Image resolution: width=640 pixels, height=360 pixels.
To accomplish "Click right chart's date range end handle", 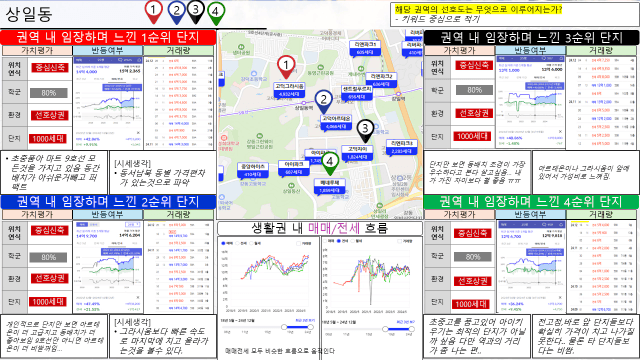I will tap(411, 329).
